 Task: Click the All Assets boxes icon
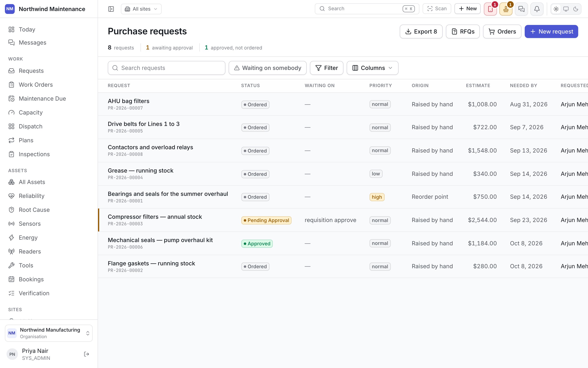[11, 182]
